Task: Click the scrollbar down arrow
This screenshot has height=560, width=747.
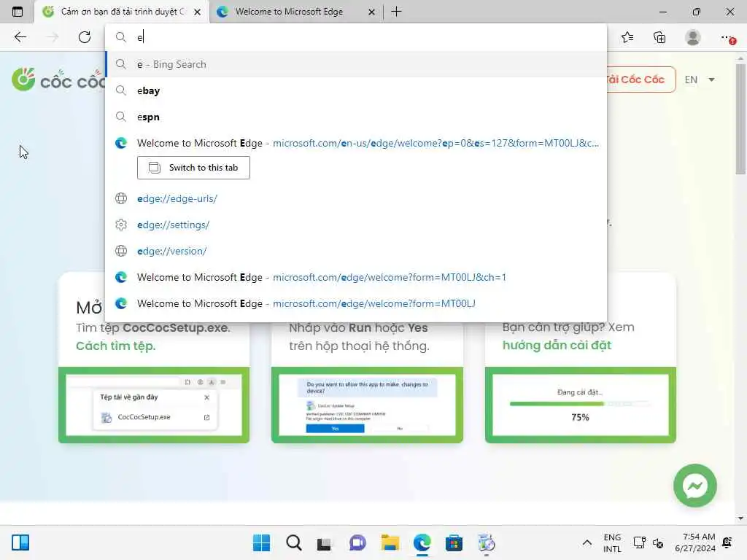Action: point(740,518)
